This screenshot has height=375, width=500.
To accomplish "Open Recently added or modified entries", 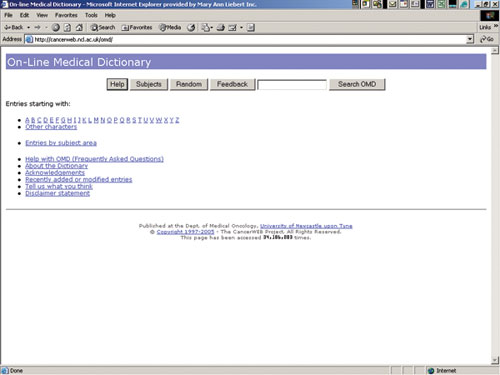I will (79, 180).
